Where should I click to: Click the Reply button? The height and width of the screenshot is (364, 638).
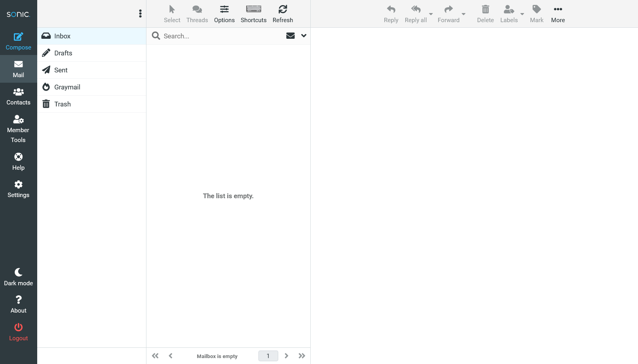pyautogui.click(x=391, y=14)
